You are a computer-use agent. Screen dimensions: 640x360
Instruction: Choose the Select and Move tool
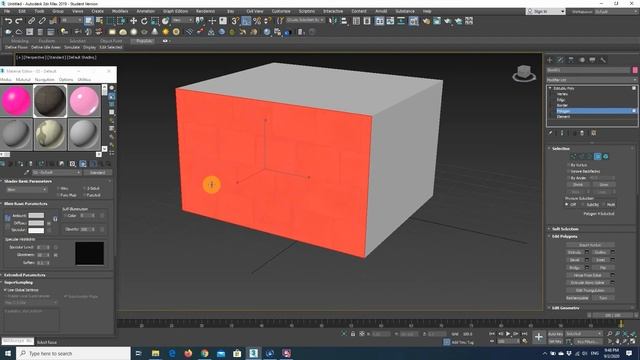click(133, 20)
